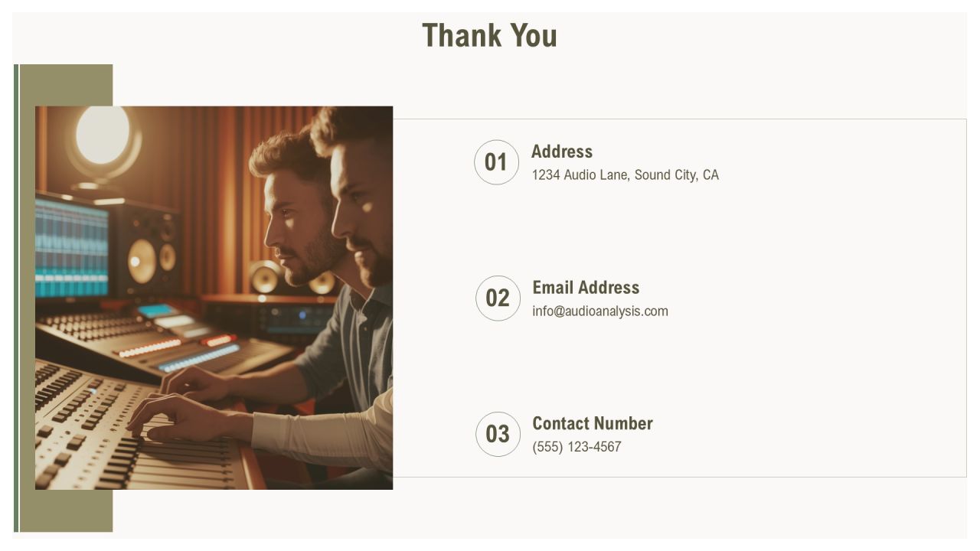Select the contact details content box
The image size is (980, 551).
tap(680, 298)
